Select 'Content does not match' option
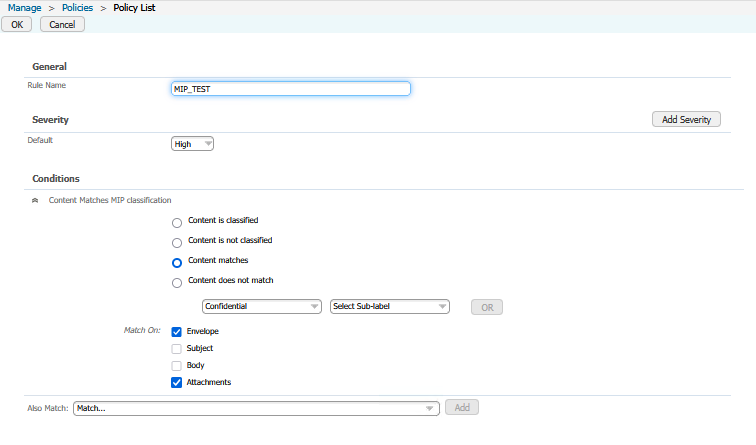The image size is (756, 445). 177,283
